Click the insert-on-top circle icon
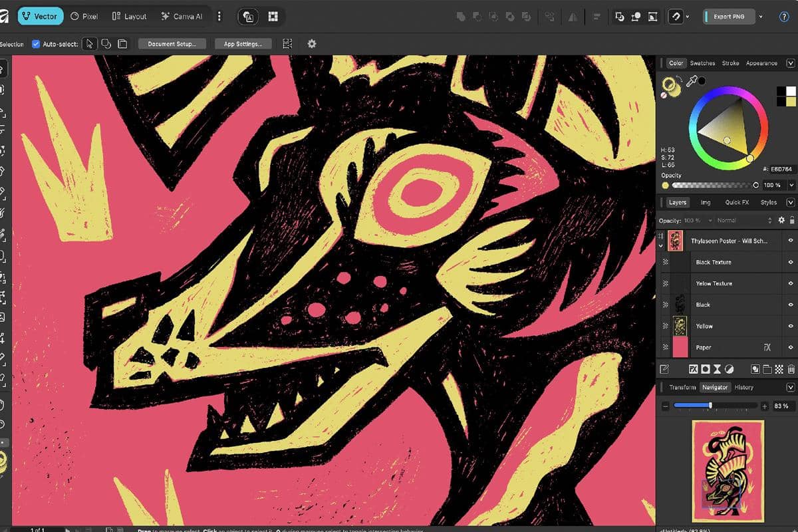Screen dimensions: 798x532 (x=636, y=17)
